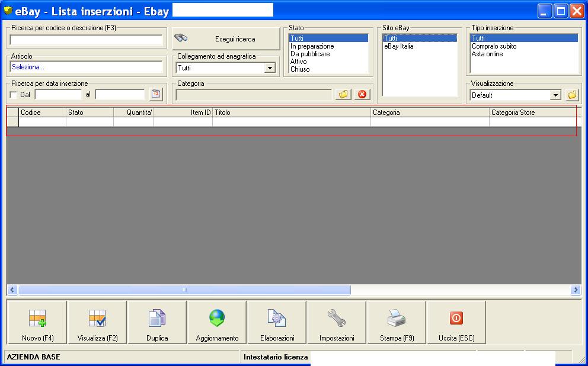Select Attivo in the Stato list
588x366 pixels.
click(328, 62)
